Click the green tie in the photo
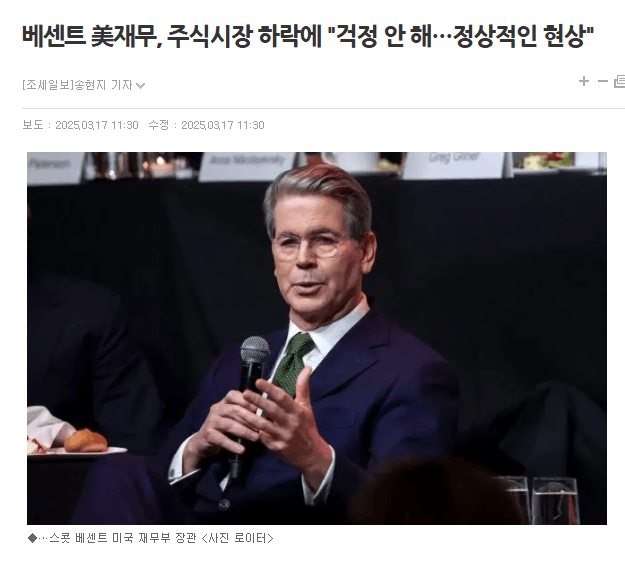This screenshot has width=625, height=567. pyautogui.click(x=294, y=363)
